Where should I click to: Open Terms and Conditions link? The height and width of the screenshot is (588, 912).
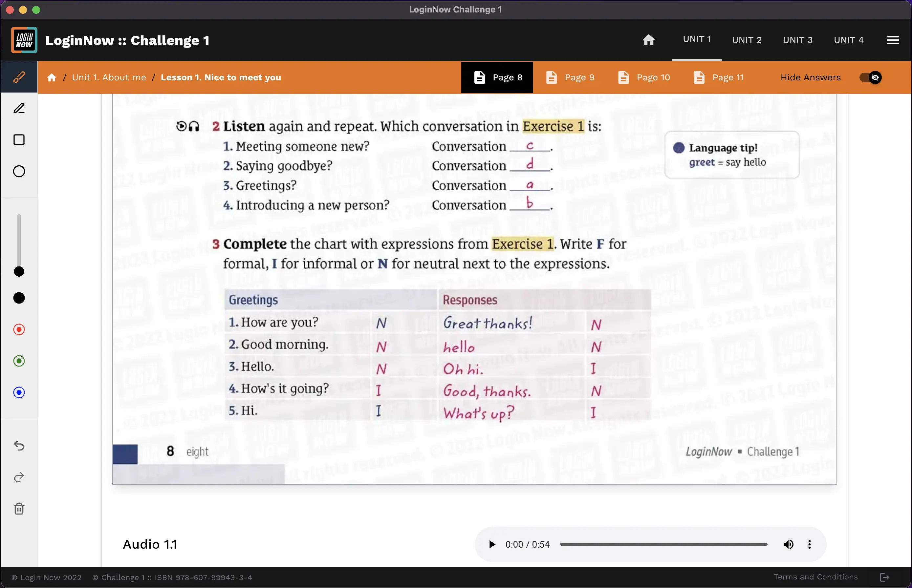pos(816,577)
